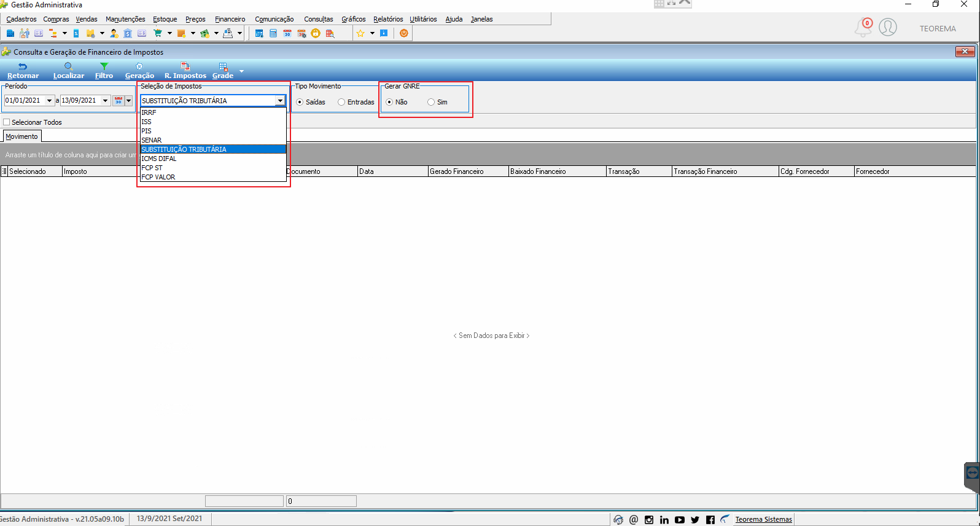
Task: Switch to the Movimento tab
Action: (21, 136)
